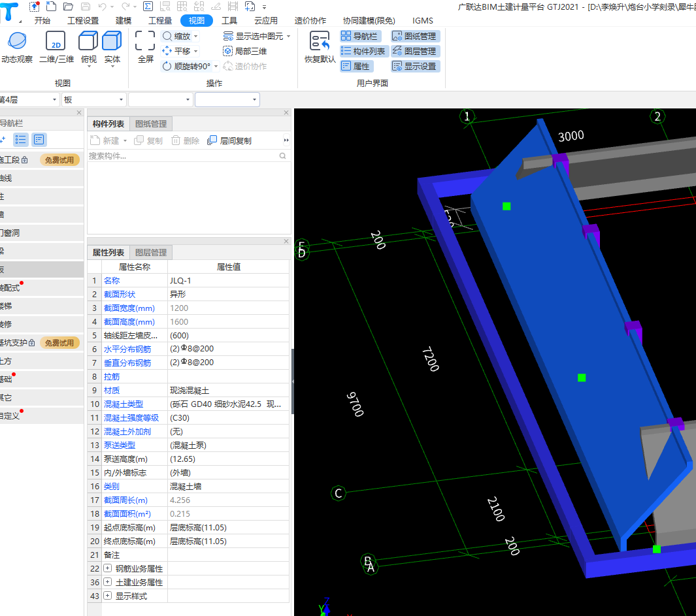Open the IGMS ribbon tab
Image resolution: width=696 pixels, height=616 pixels.
[x=423, y=21]
